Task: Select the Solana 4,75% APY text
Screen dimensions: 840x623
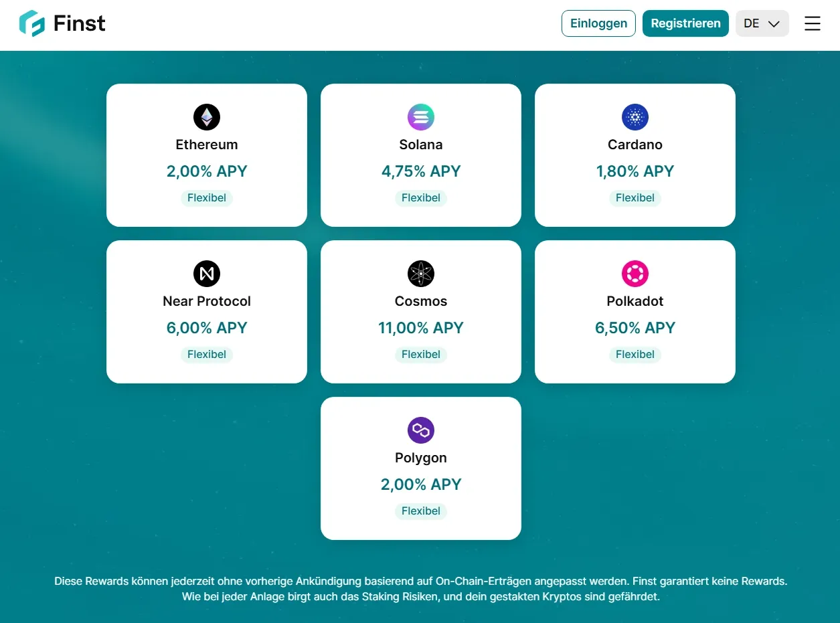Action: pos(421,171)
